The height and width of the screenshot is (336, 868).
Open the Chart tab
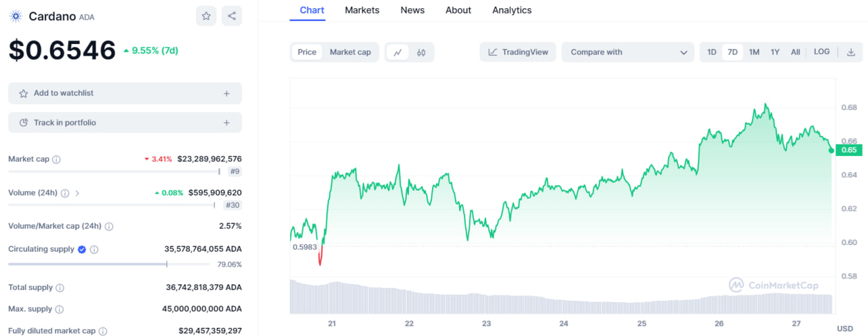click(312, 10)
